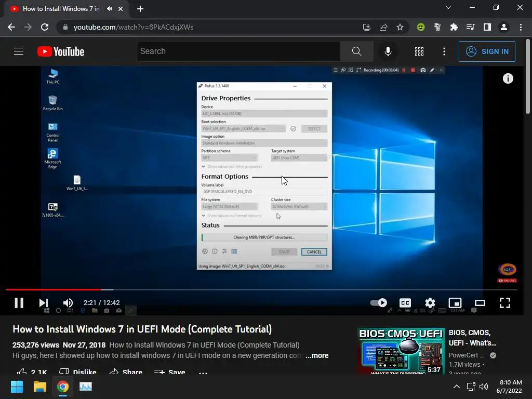Go forward in browser history
This screenshot has height=399, width=532.
(x=28, y=27)
